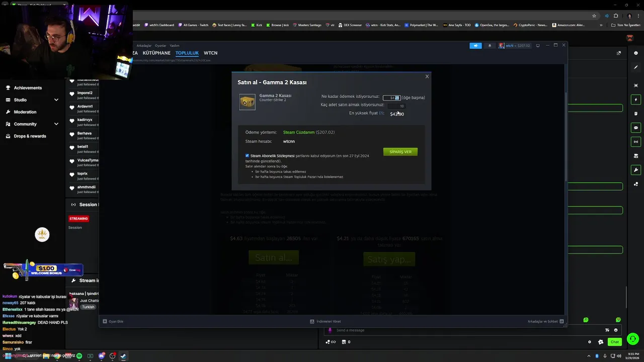This screenshot has height=362, width=644.
Task: Click the green Chat send button
Action: [x=614, y=342]
